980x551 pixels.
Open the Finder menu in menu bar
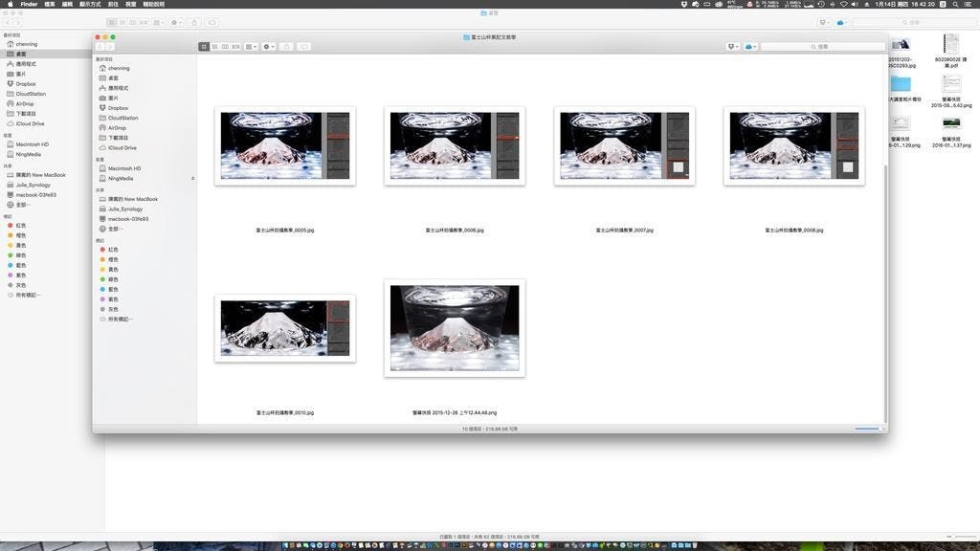pyautogui.click(x=29, y=5)
